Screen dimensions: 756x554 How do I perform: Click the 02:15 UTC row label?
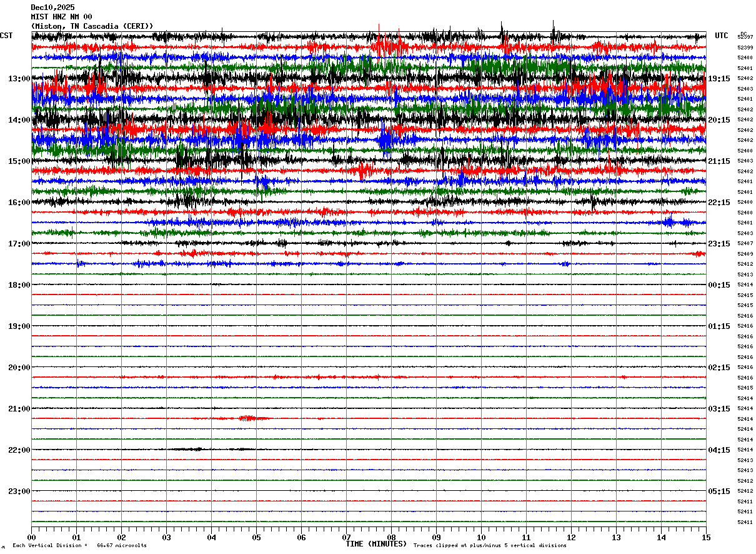click(x=719, y=368)
